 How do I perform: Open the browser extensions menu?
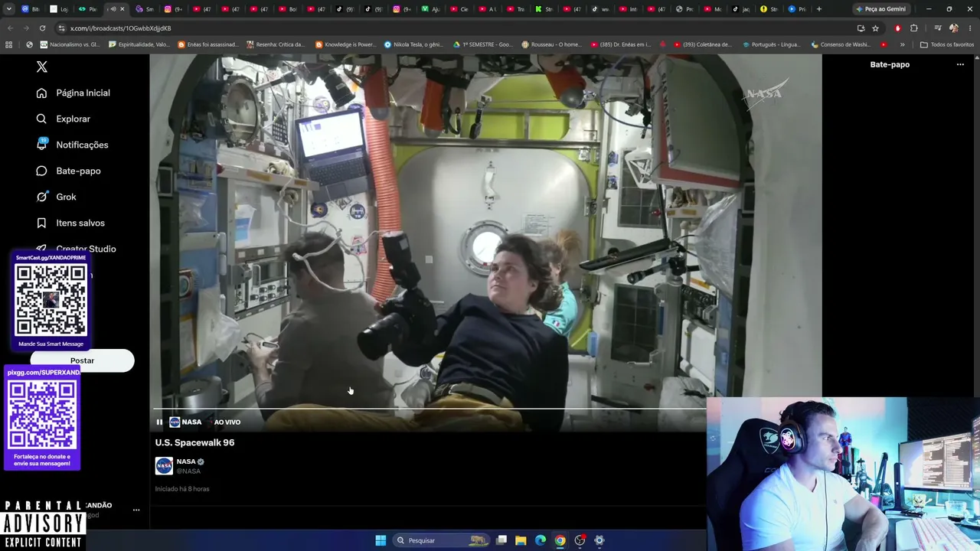tap(914, 28)
